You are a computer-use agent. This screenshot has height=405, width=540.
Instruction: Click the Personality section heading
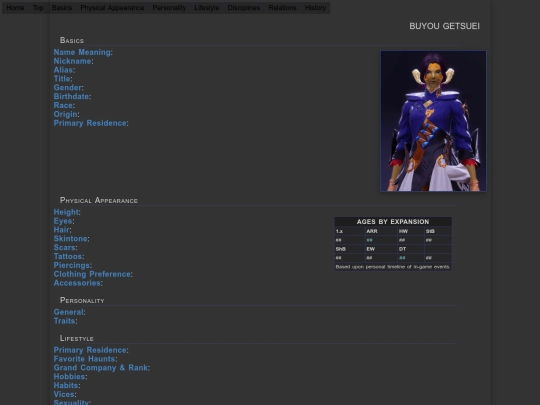coord(82,300)
